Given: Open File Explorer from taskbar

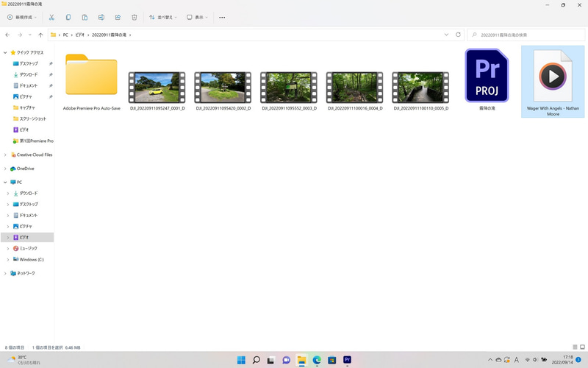Looking at the screenshot, I should point(301,360).
